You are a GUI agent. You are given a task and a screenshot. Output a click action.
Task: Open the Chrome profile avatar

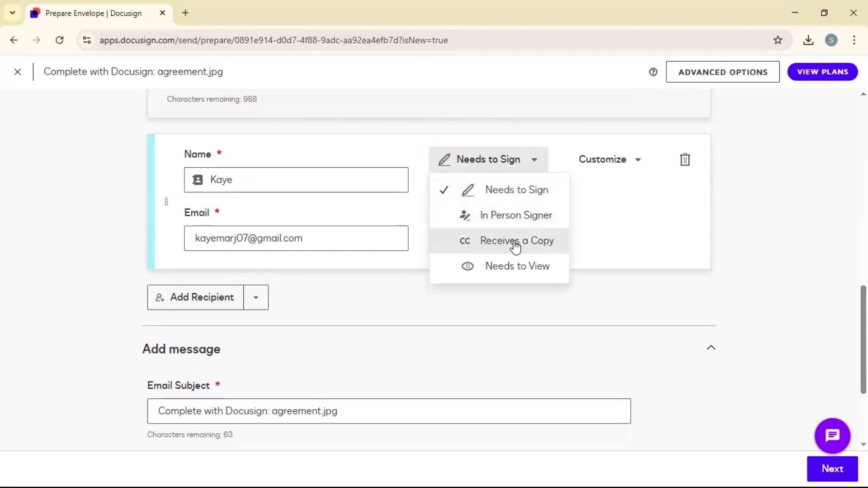(x=831, y=40)
